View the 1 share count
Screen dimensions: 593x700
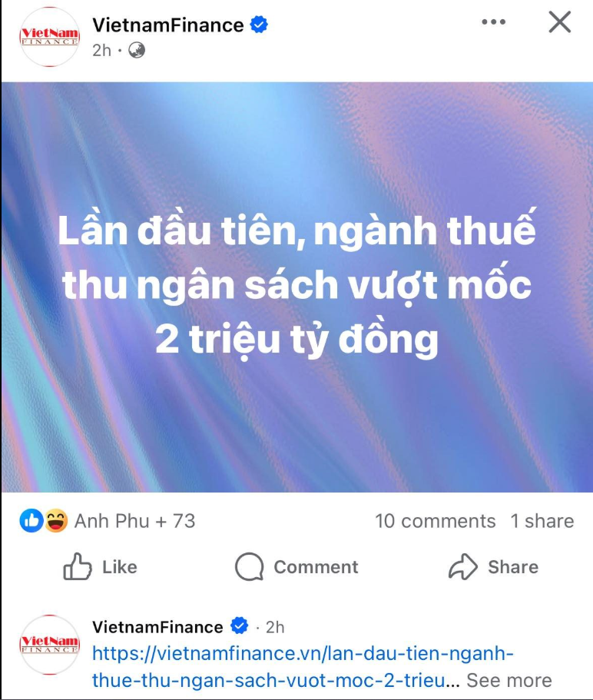[x=542, y=521]
